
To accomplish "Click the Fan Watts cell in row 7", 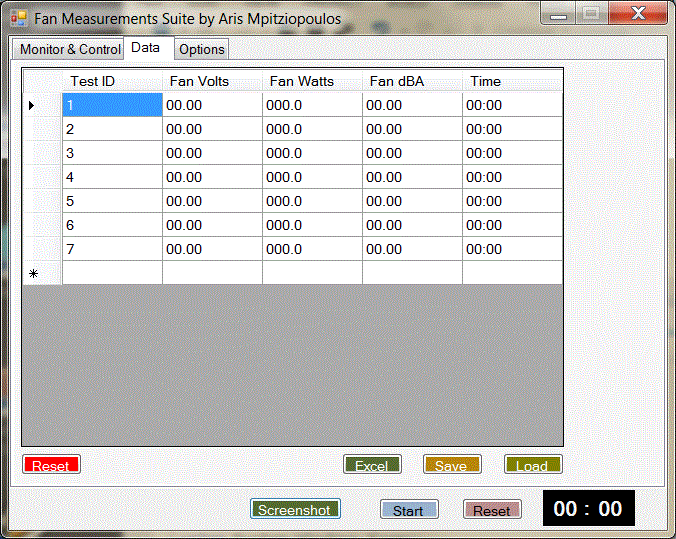I will [x=312, y=249].
